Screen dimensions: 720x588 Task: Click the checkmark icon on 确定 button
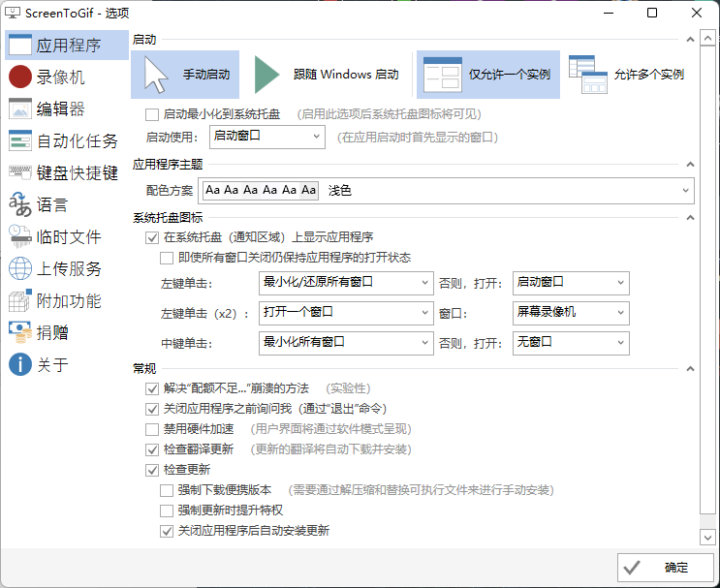click(x=632, y=568)
